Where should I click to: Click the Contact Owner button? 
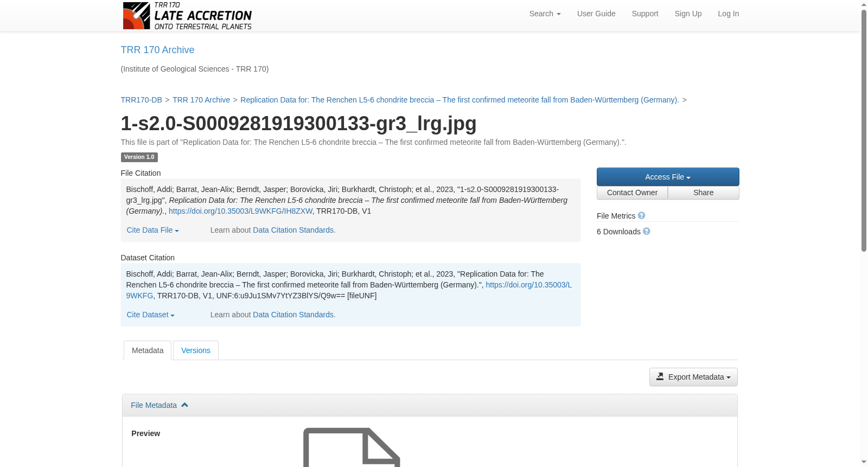pyautogui.click(x=632, y=193)
